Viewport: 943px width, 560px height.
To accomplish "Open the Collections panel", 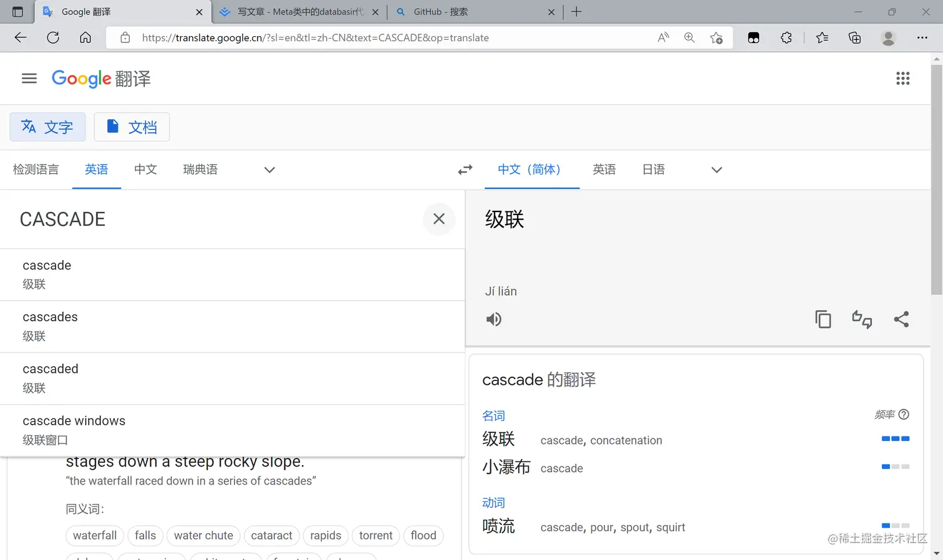I will pyautogui.click(x=855, y=37).
